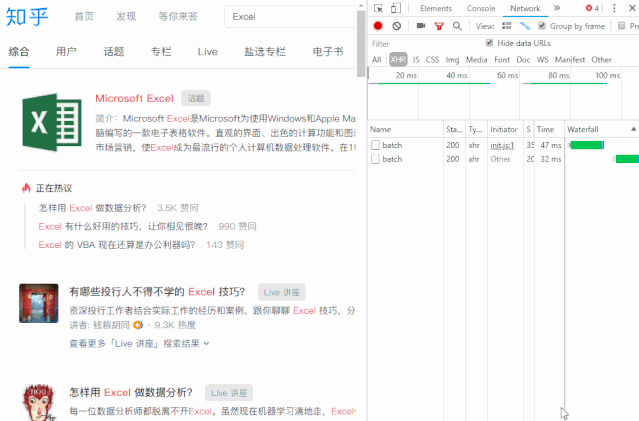
Task: Open 怎样用 Excel 做数据分析 hot discussion
Action: (x=93, y=208)
